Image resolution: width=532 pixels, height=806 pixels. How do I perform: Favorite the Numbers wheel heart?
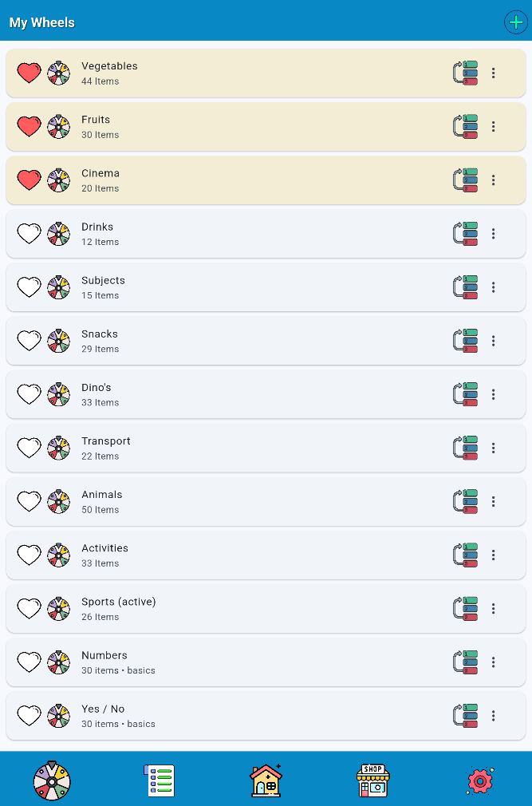[x=29, y=662]
